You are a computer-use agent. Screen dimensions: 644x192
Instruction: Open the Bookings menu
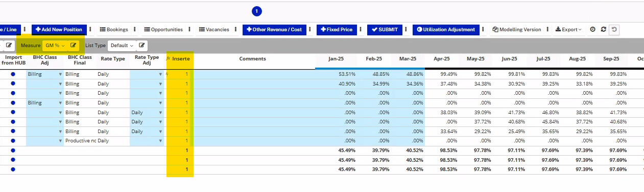(114, 30)
